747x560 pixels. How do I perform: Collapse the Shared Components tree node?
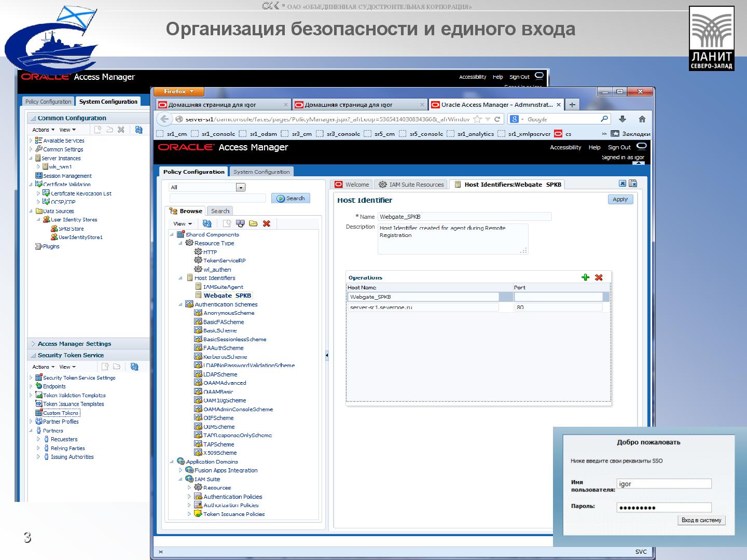coord(172,235)
